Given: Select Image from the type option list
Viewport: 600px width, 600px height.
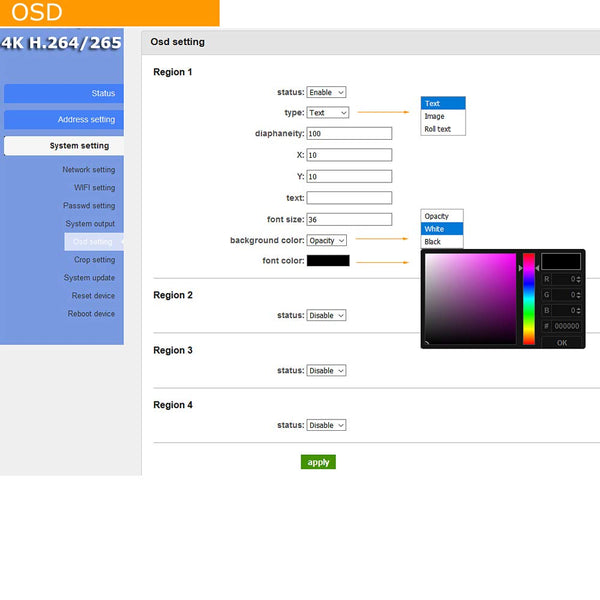Looking at the screenshot, I should pyautogui.click(x=435, y=116).
